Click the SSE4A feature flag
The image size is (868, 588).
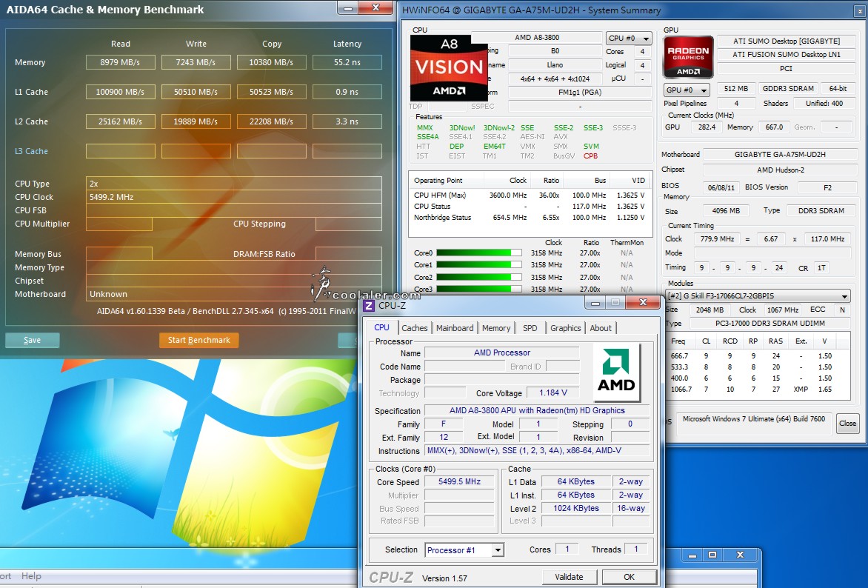[428, 137]
